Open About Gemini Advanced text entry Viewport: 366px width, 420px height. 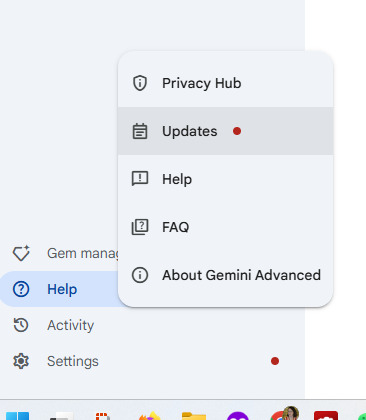tap(241, 275)
